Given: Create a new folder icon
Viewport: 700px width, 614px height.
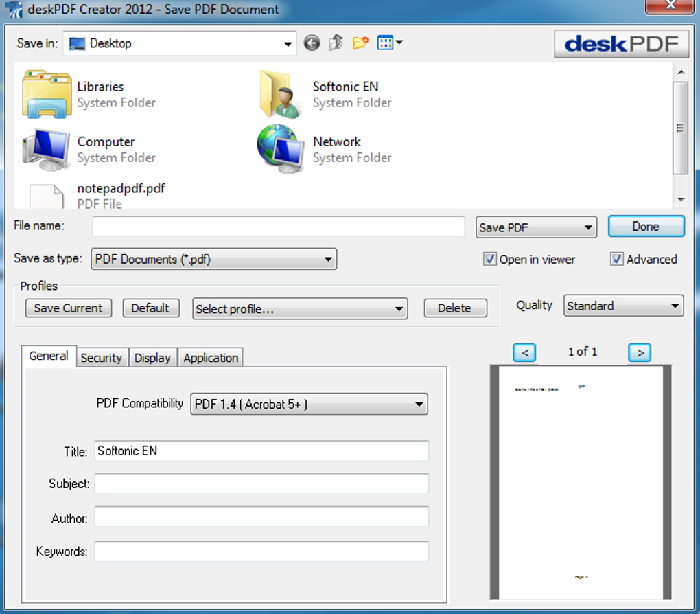Looking at the screenshot, I should pos(360,43).
